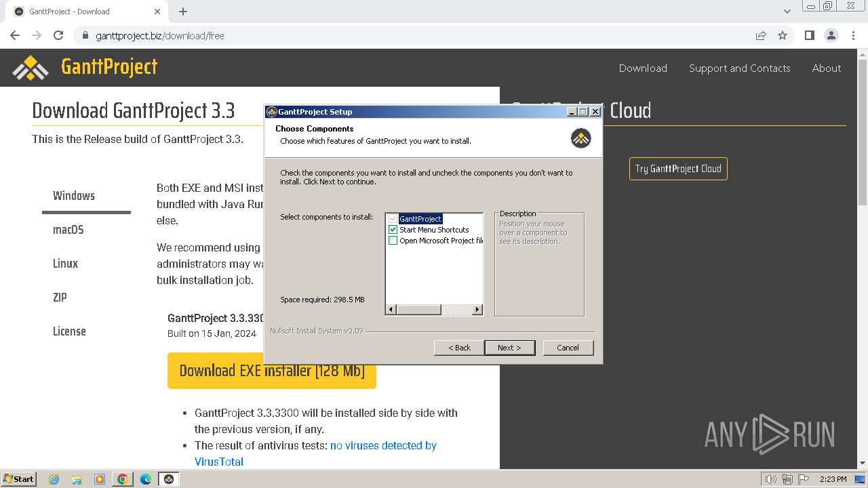This screenshot has width=868, height=488.
Task: View site information lock icon
Action: click(x=85, y=35)
